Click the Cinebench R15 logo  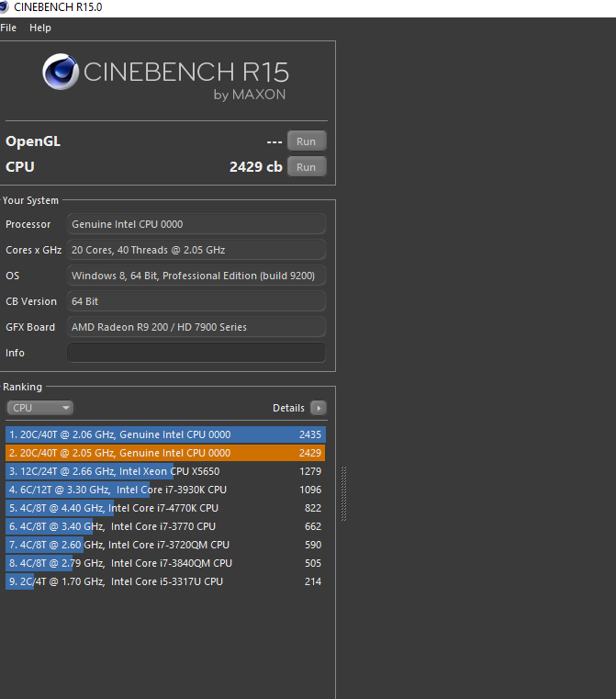[165, 76]
